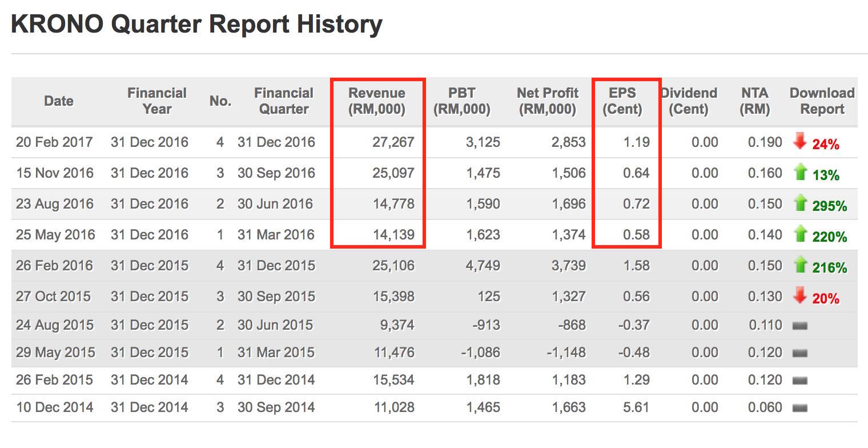The height and width of the screenshot is (448, 868).
Task: Click the 216% change link
Action: point(830,268)
